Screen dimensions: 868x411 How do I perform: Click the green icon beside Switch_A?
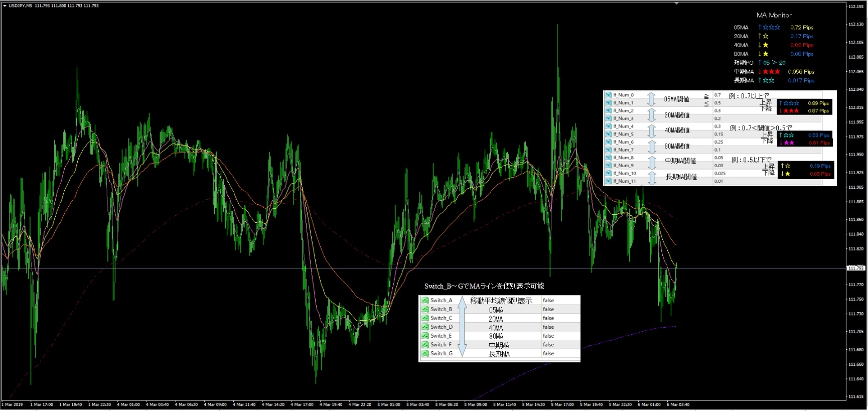[x=425, y=301]
